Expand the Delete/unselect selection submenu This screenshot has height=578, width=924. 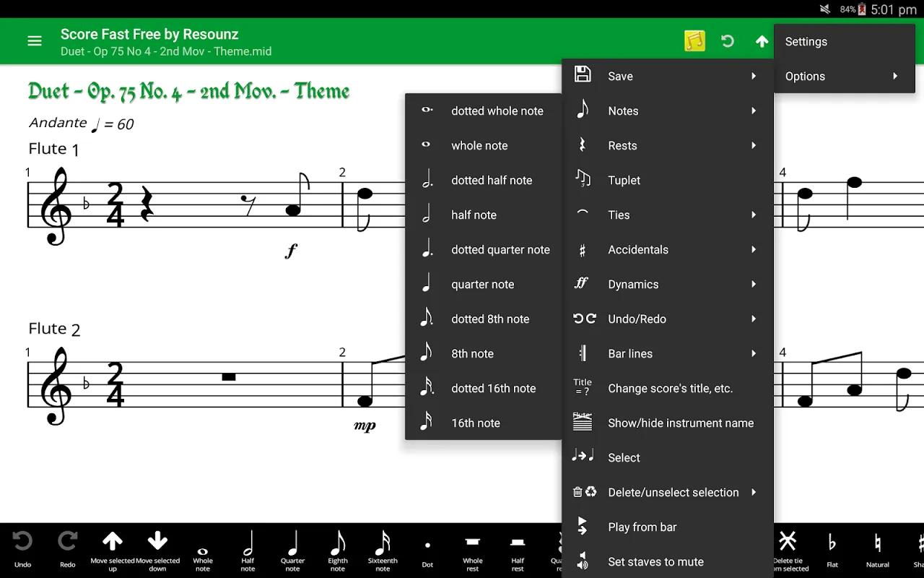point(668,492)
